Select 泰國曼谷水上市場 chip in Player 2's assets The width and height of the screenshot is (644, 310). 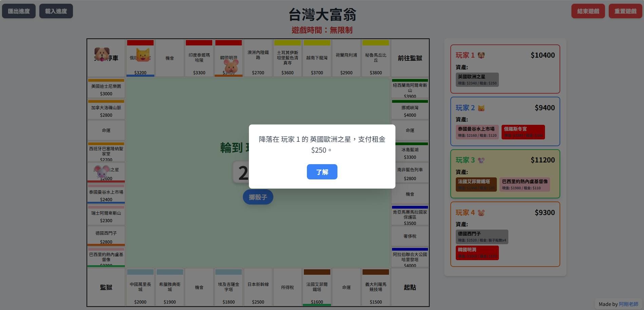tap(477, 132)
